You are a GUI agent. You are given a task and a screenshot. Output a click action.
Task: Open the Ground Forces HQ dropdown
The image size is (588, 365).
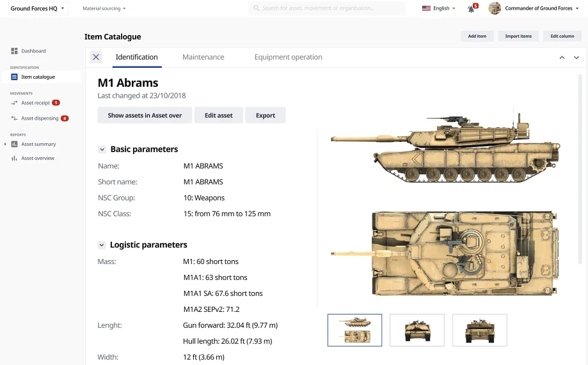38,8
